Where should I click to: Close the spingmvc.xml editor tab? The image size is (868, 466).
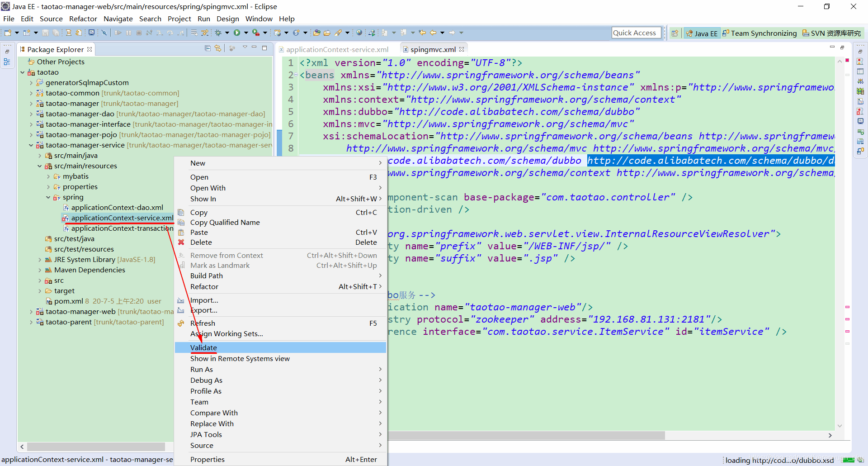tap(462, 49)
